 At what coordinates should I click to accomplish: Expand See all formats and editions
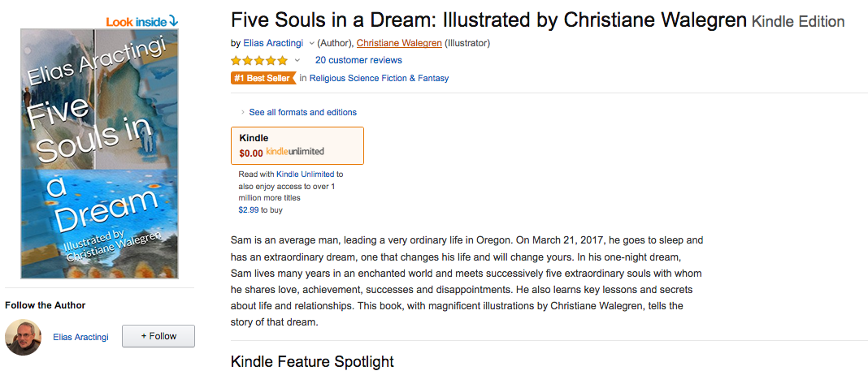point(302,112)
